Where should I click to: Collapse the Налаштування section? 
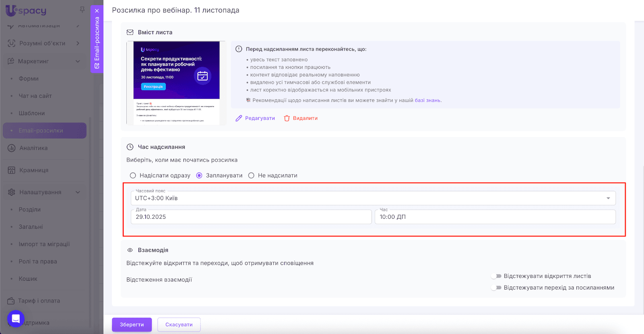tap(78, 192)
